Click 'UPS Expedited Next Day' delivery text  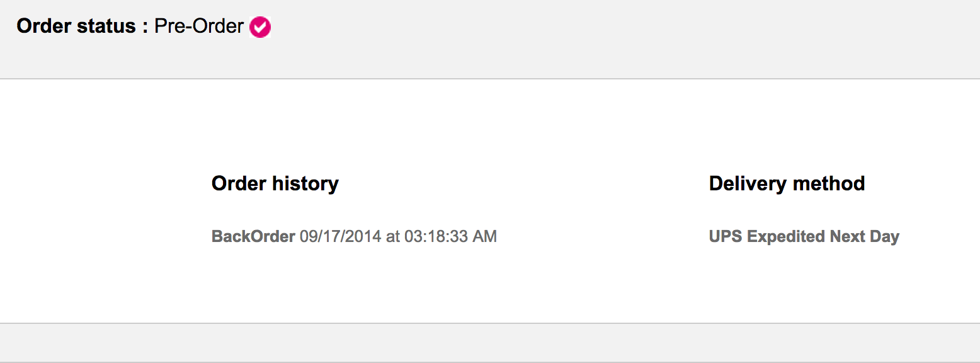[804, 236]
